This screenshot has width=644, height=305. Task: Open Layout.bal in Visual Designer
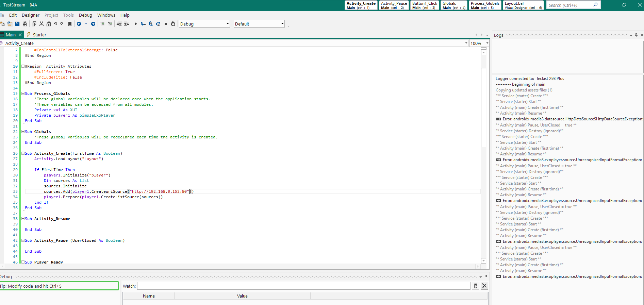(x=523, y=5)
